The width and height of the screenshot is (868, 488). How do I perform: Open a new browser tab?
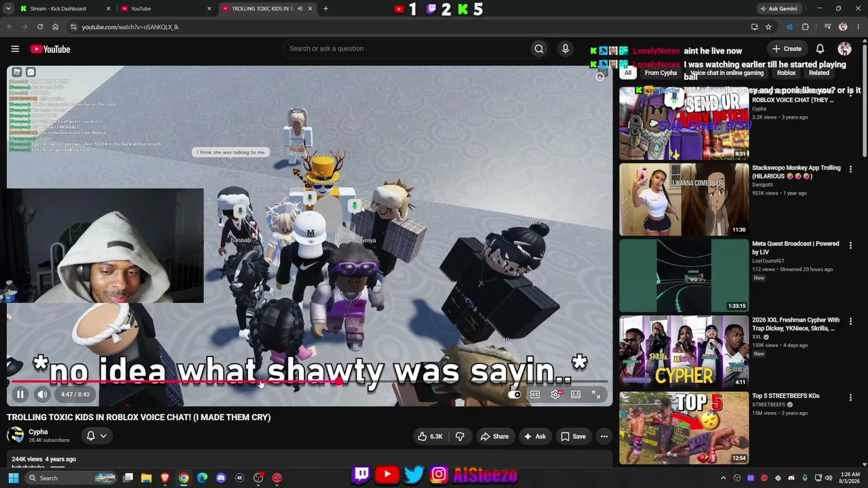(x=325, y=9)
